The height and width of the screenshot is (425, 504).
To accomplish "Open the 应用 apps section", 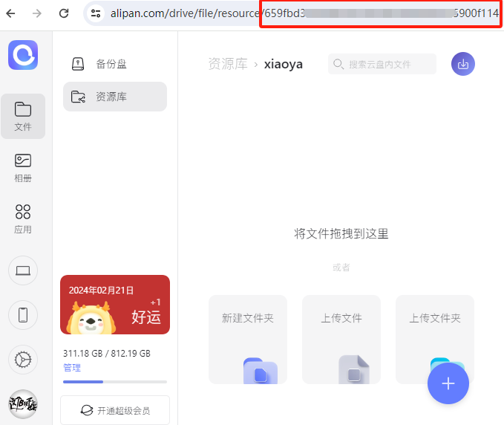I will (x=23, y=218).
